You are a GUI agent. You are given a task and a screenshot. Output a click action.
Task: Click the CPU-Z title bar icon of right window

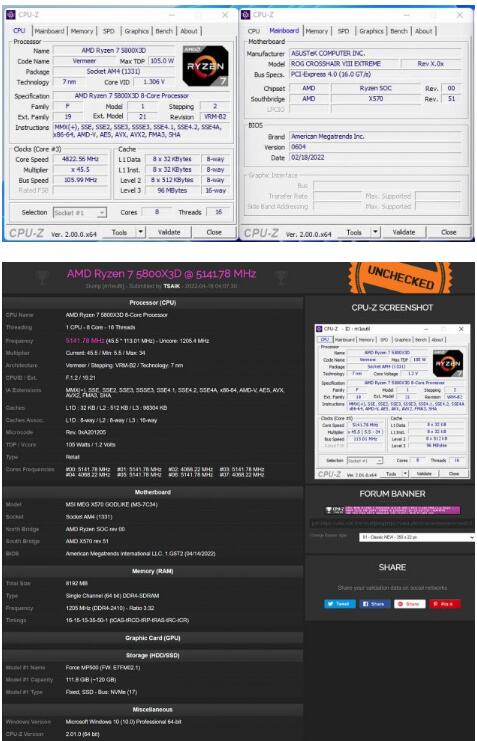coord(245,15)
